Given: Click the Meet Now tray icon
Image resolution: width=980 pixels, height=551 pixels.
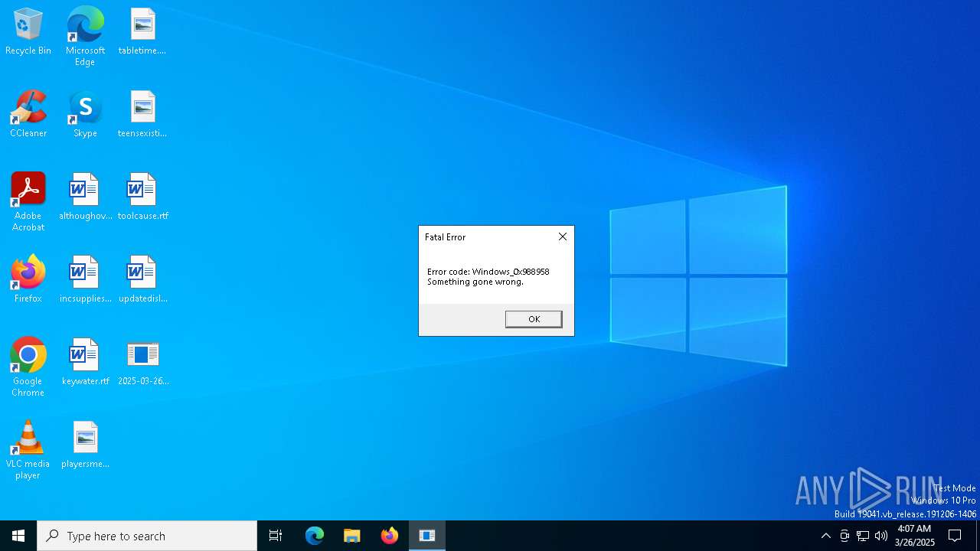Looking at the screenshot, I should pos(844,536).
